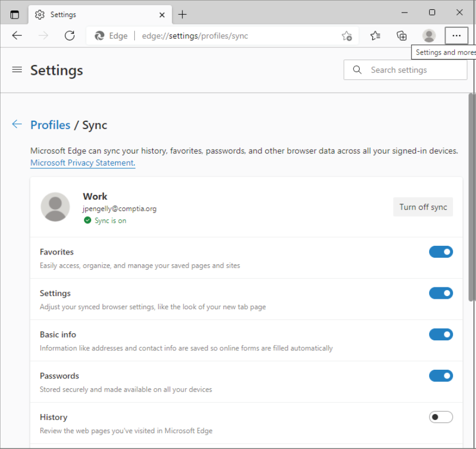Refresh the page with the reload icon
476x449 pixels.
coord(70,36)
